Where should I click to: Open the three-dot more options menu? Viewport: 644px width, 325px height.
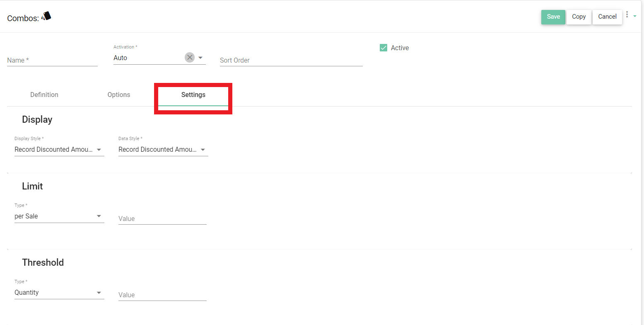click(x=627, y=15)
